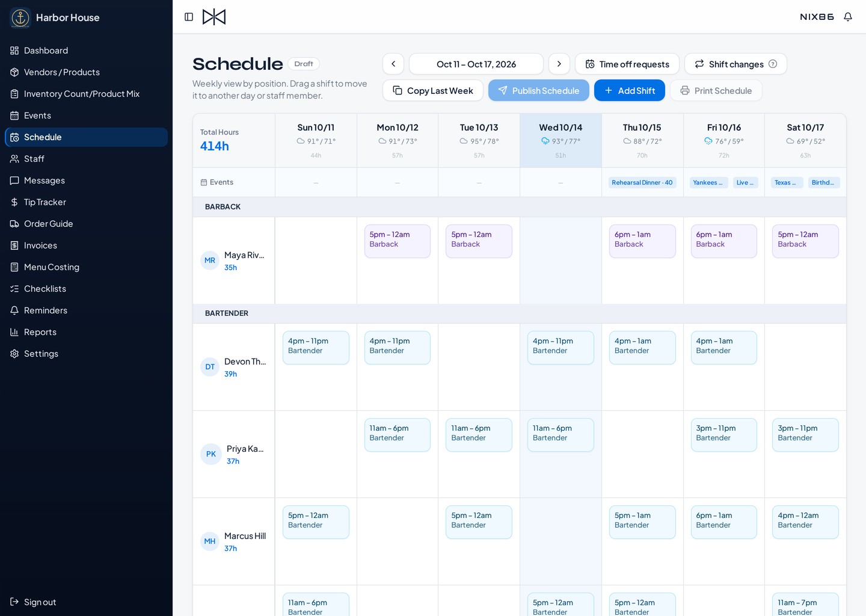This screenshot has height=616, width=866.
Task: Open the Yankees event tag on Friday
Action: click(708, 182)
